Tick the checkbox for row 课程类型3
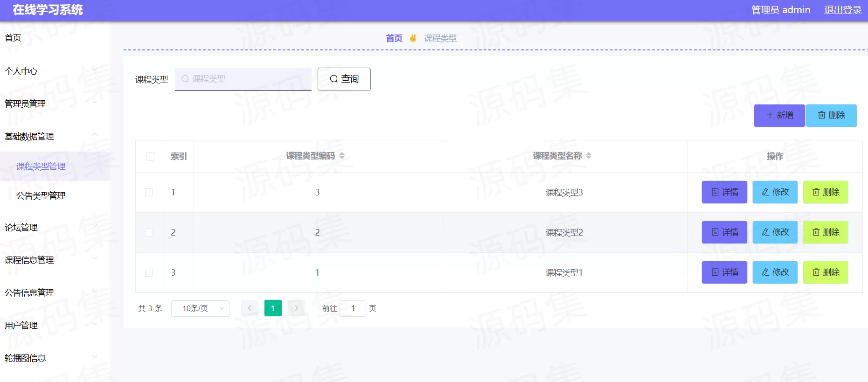Viewport: 868px width, 382px height. [x=149, y=192]
